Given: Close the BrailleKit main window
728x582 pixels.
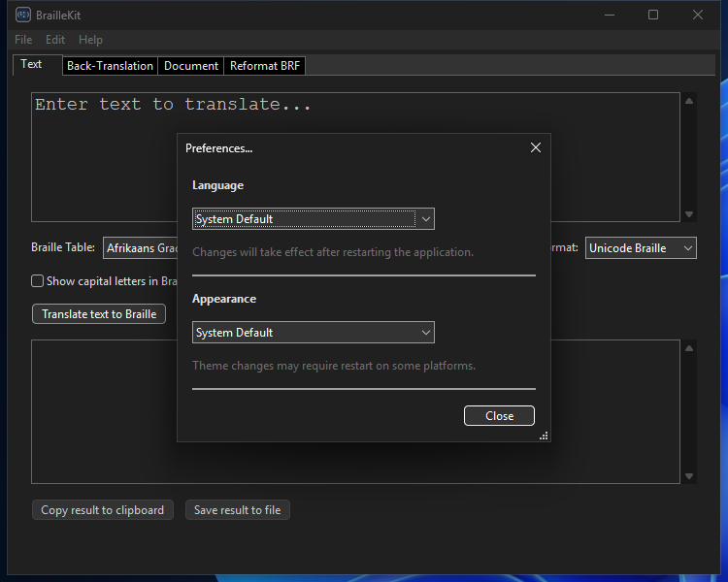Looking at the screenshot, I should pos(697,15).
